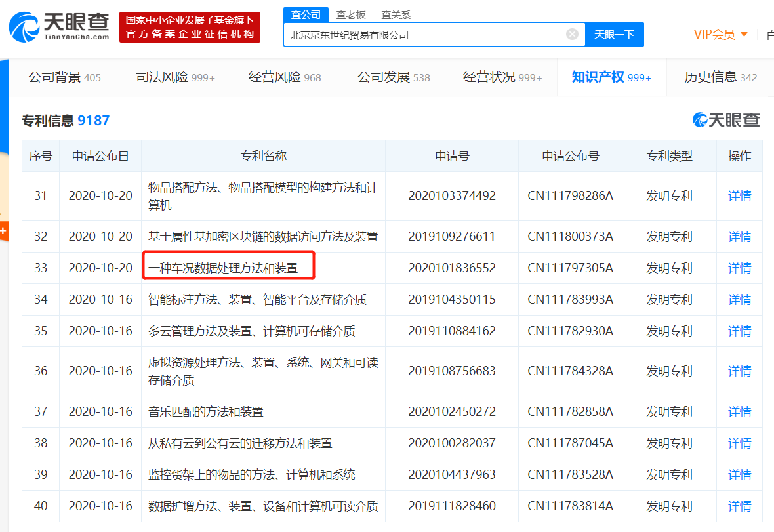The image size is (774, 532).
Task: Open 详情 for 一种车况数据处理方法和装置
Action: pyautogui.click(x=739, y=268)
